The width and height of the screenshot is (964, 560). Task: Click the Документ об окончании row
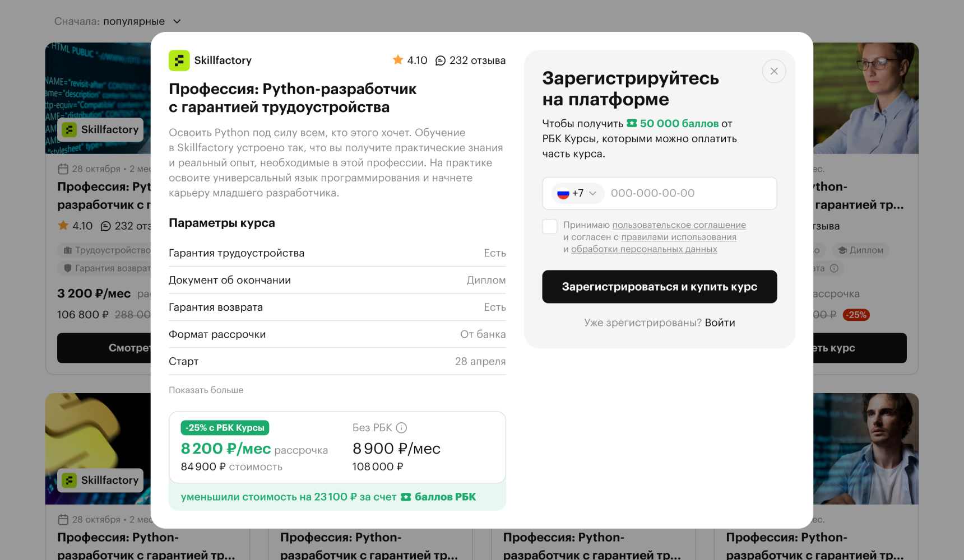coord(337,280)
